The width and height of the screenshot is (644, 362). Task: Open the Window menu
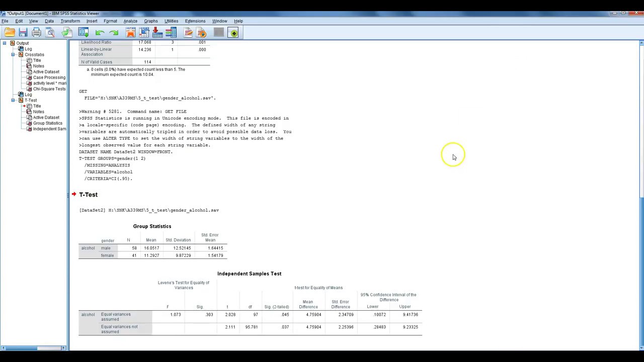219,21
